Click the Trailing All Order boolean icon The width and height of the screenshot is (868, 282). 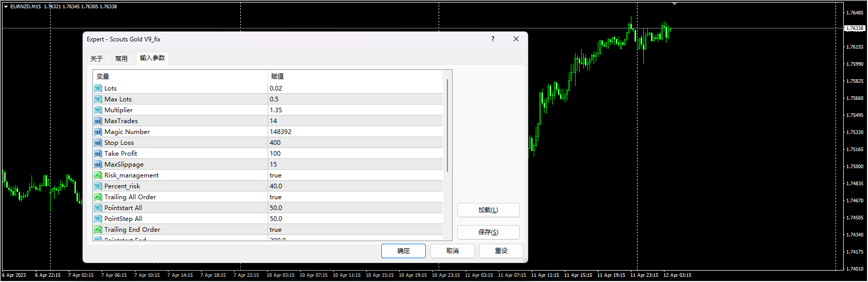point(98,197)
